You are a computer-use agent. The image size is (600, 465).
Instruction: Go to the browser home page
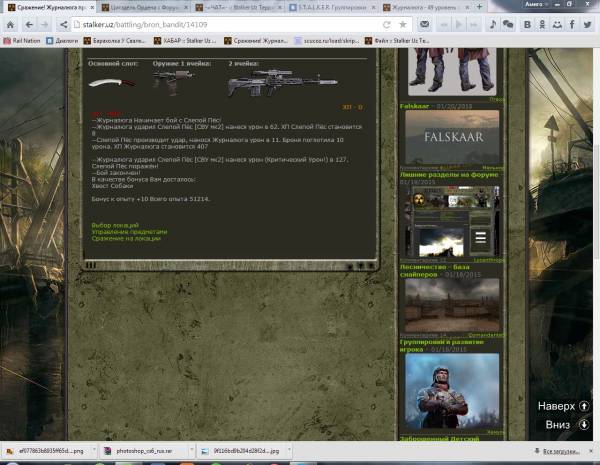pyautogui.click(x=10, y=25)
